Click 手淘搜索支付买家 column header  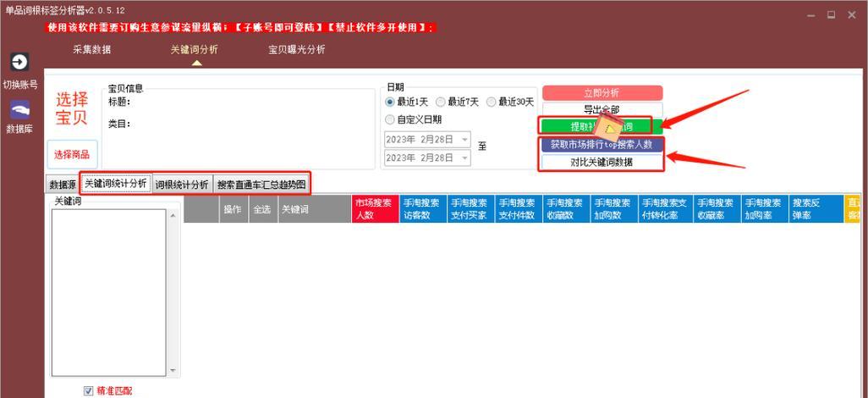[x=470, y=209]
